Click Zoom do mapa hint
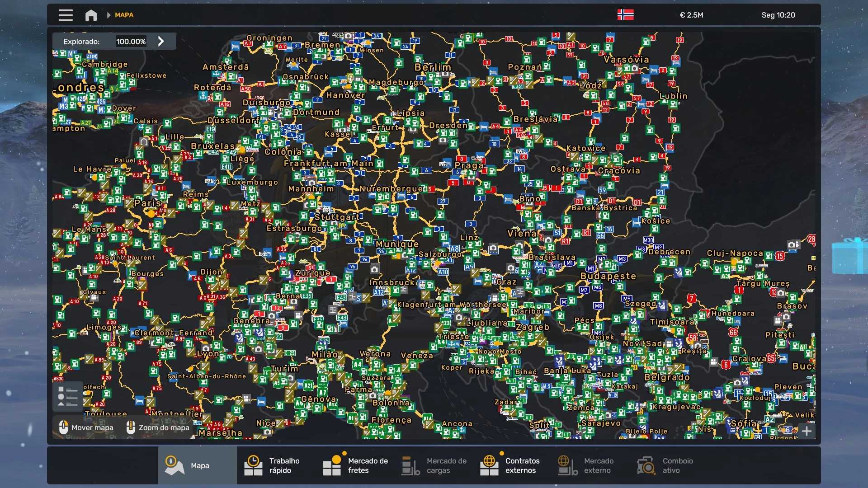868x488 pixels. pyautogui.click(x=158, y=427)
